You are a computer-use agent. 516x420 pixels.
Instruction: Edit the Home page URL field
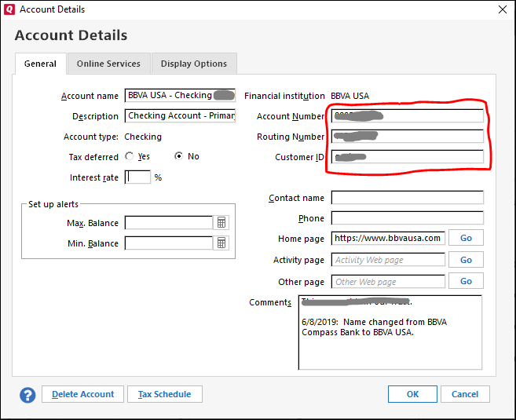[388, 238]
